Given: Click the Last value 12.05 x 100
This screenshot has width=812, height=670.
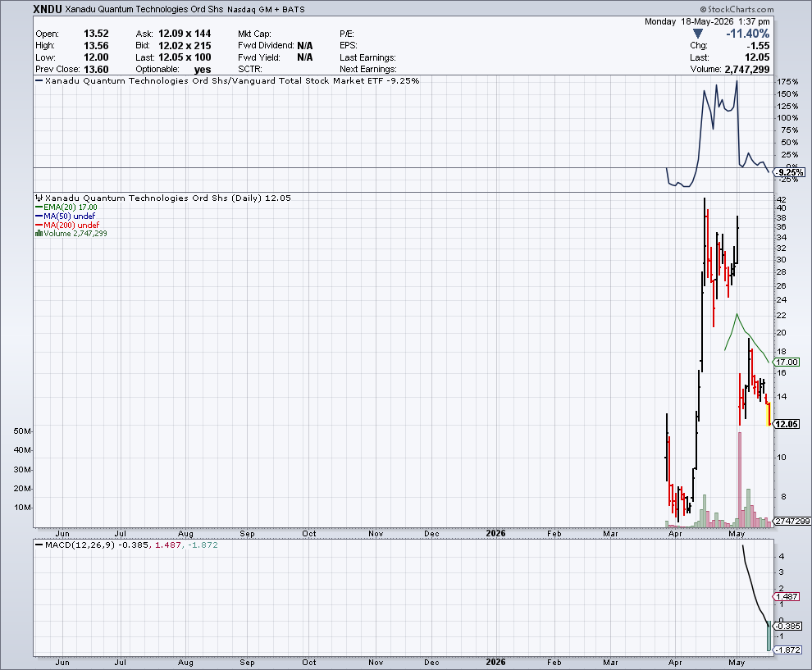Looking at the screenshot, I should [185, 57].
